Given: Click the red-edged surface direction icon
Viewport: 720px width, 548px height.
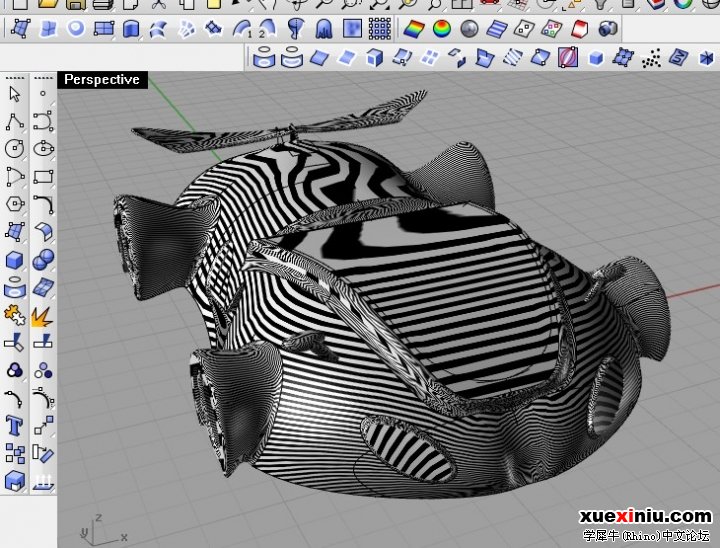Looking at the screenshot, I should click(x=580, y=29).
